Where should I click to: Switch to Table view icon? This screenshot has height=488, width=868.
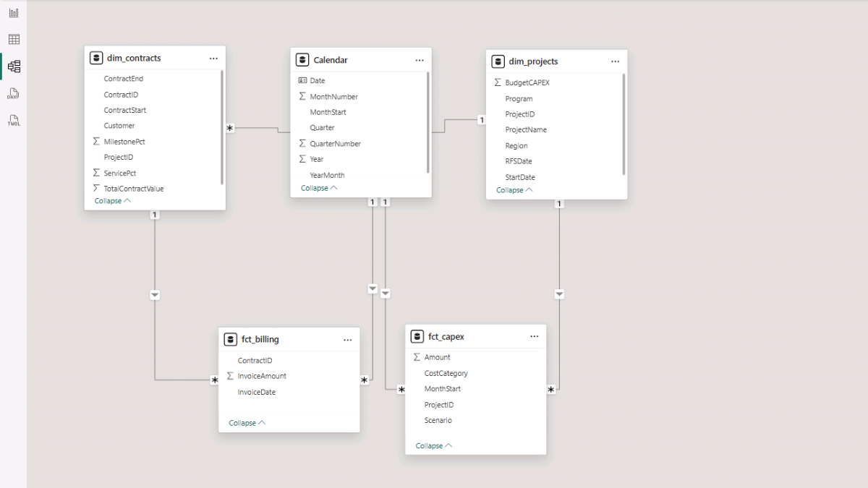(14, 40)
